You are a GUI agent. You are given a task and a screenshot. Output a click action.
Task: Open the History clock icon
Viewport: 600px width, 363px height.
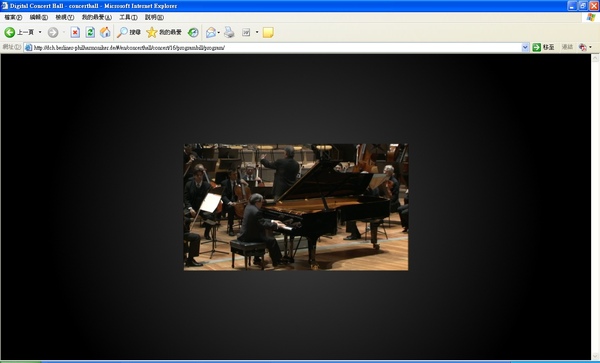pos(193,33)
